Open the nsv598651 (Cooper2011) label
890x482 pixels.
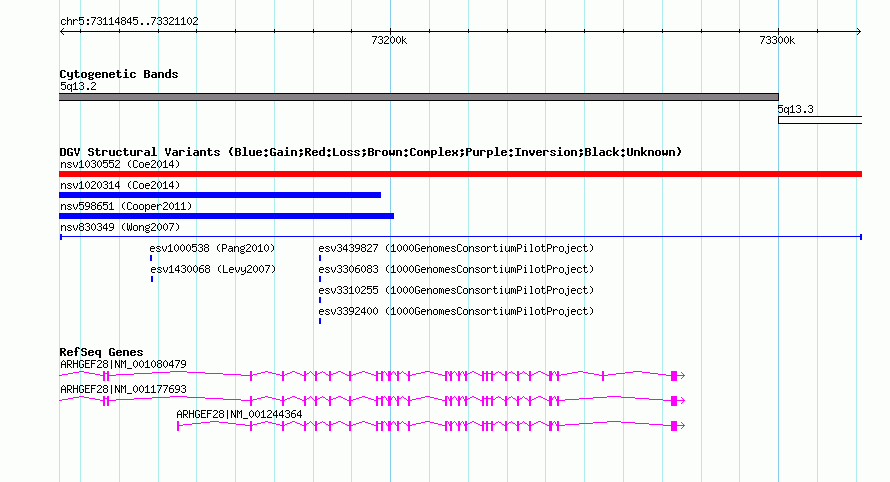(126, 206)
